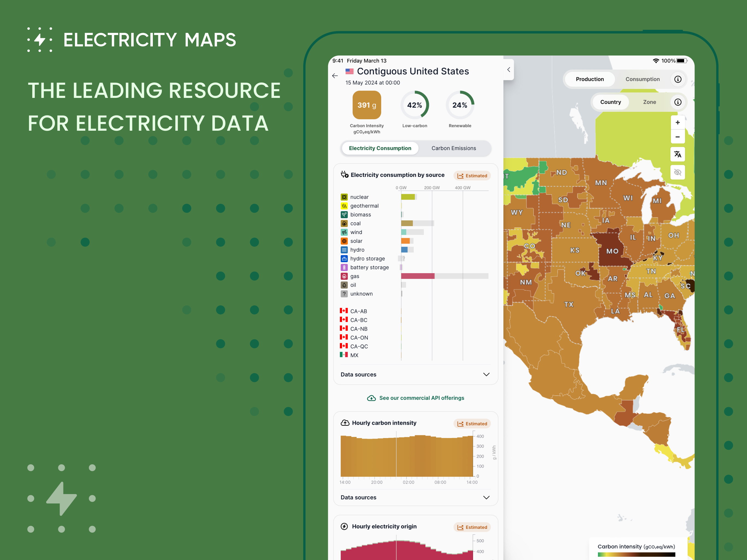The height and width of the screenshot is (560, 747).
Task: Click the map zoom out minus button
Action: 678,137
